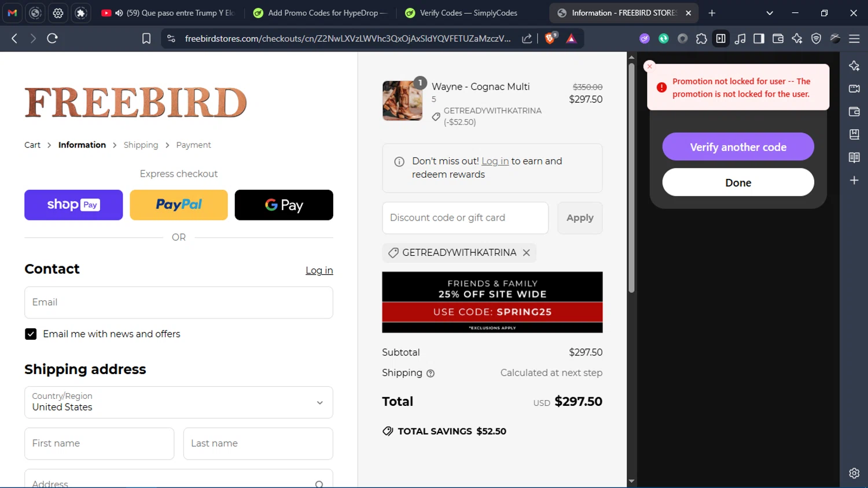The width and height of the screenshot is (868, 488).
Task: Open sidebar settings gear icon
Action: click(854, 473)
